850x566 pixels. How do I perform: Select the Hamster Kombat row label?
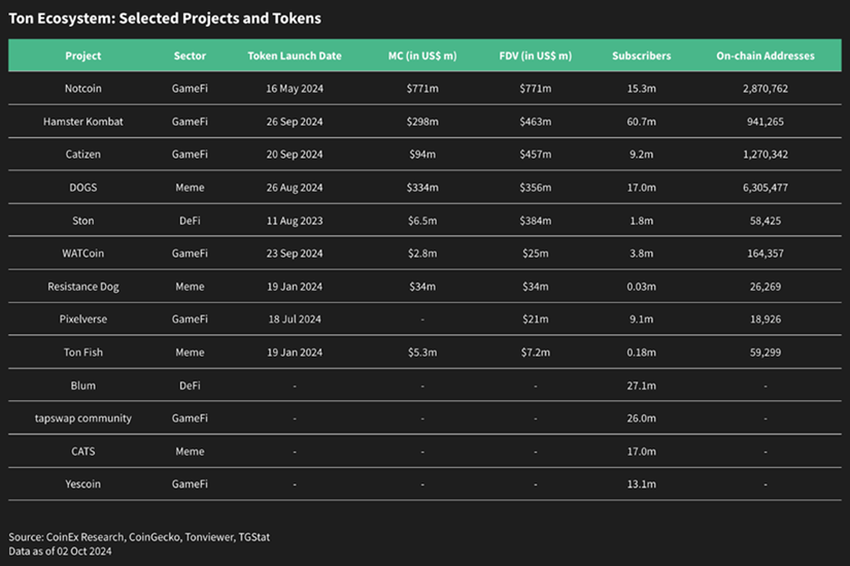[83, 122]
